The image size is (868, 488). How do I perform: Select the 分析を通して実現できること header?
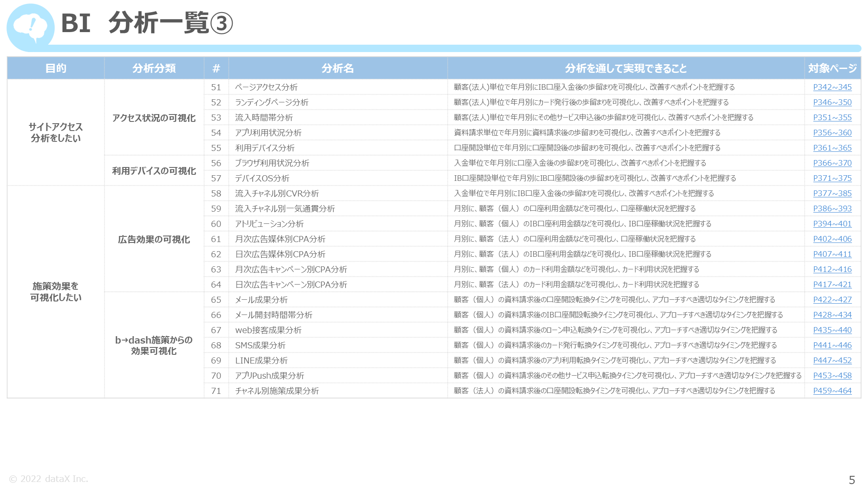click(626, 68)
